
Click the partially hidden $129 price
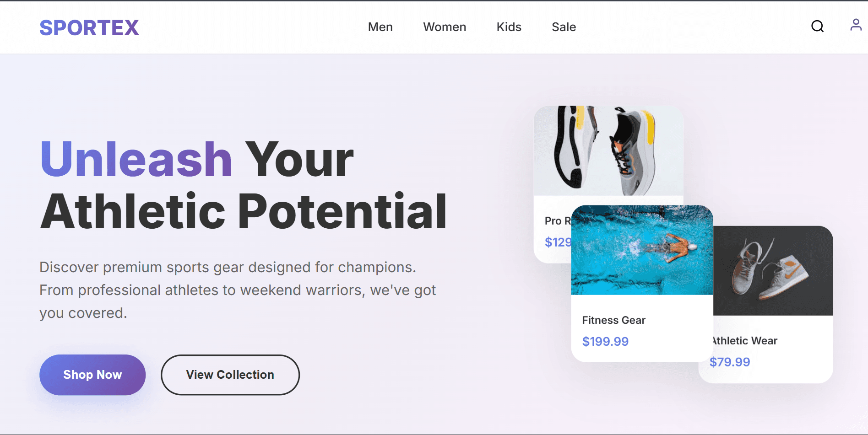(x=557, y=242)
